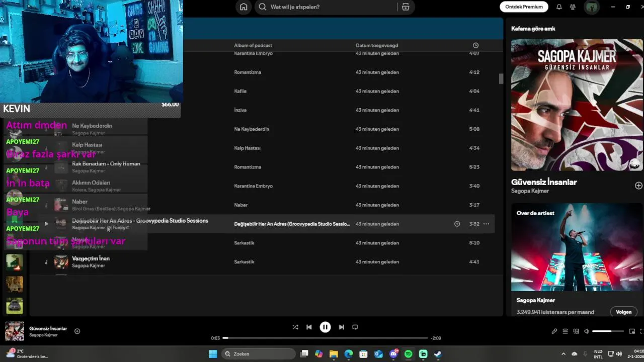Image resolution: width=644 pixels, height=362 pixels.
Task: Open Steam from the taskbar
Action: [438, 354]
